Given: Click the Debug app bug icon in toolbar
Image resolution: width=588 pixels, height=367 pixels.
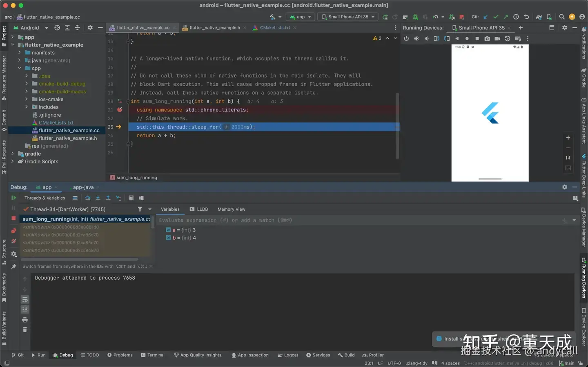Looking at the screenshot, I should pyautogui.click(x=415, y=17).
